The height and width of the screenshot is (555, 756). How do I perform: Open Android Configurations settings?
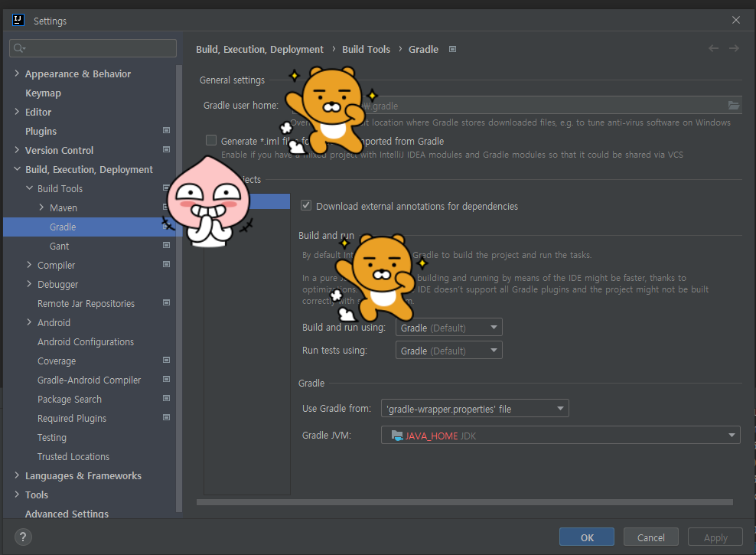[86, 342]
